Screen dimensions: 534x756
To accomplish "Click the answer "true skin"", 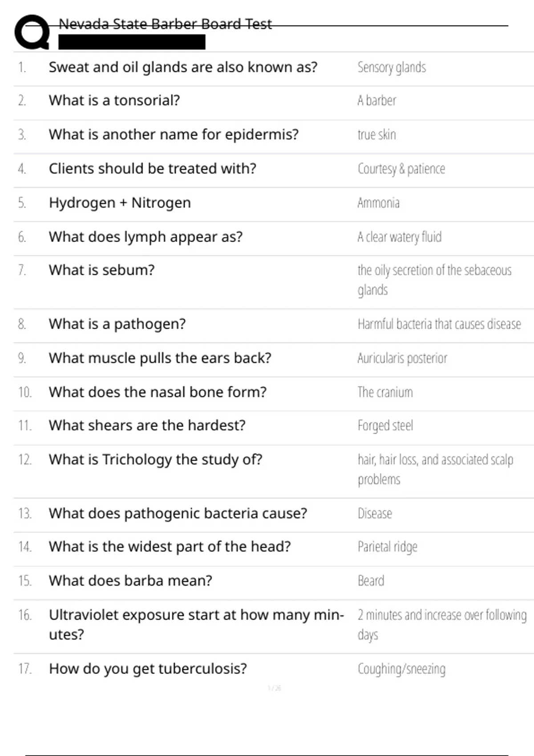I will pyautogui.click(x=376, y=135).
